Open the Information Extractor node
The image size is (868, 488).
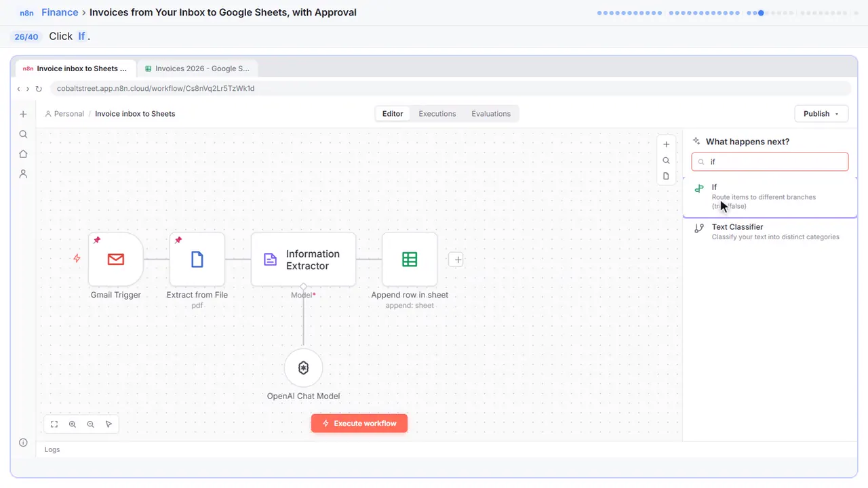tap(303, 260)
